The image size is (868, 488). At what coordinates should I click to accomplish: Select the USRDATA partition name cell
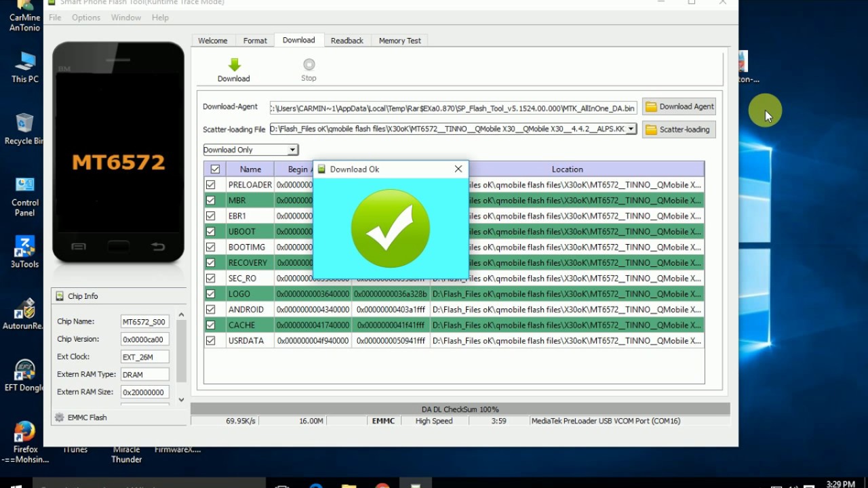tap(250, 341)
